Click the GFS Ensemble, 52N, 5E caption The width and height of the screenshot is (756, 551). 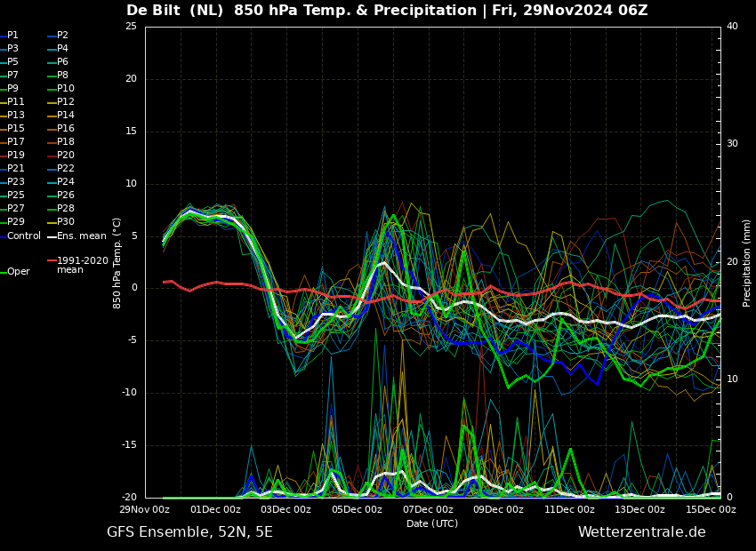pos(189,532)
